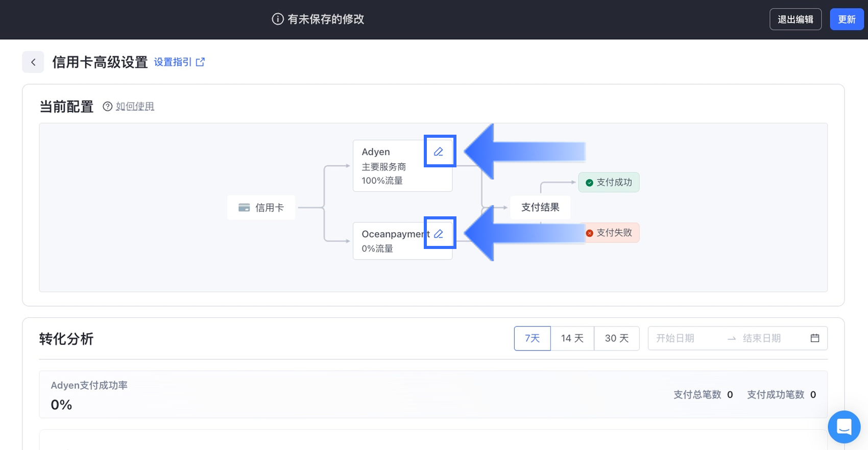
Task: Click the 0% success rate value
Action: [61, 405]
